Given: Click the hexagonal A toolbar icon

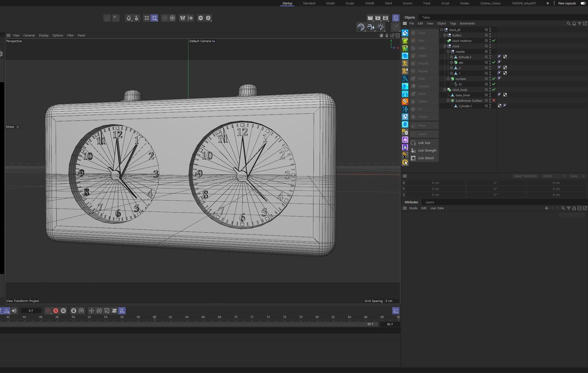Looking at the screenshot, I should point(208,18).
